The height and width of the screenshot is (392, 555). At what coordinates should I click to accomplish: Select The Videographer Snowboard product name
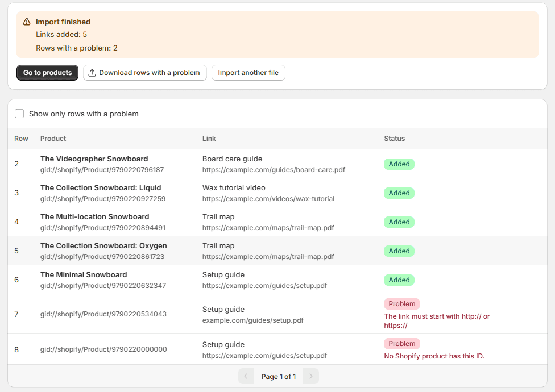coord(94,159)
